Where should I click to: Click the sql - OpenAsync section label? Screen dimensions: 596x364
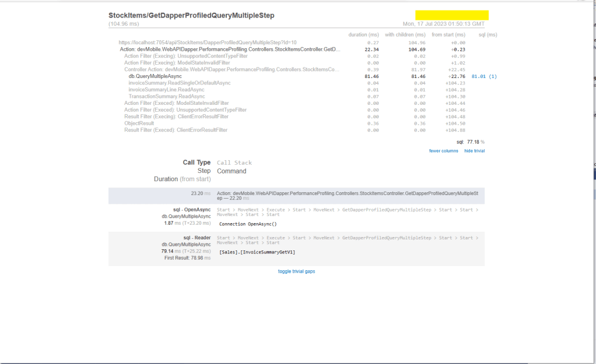(192, 210)
